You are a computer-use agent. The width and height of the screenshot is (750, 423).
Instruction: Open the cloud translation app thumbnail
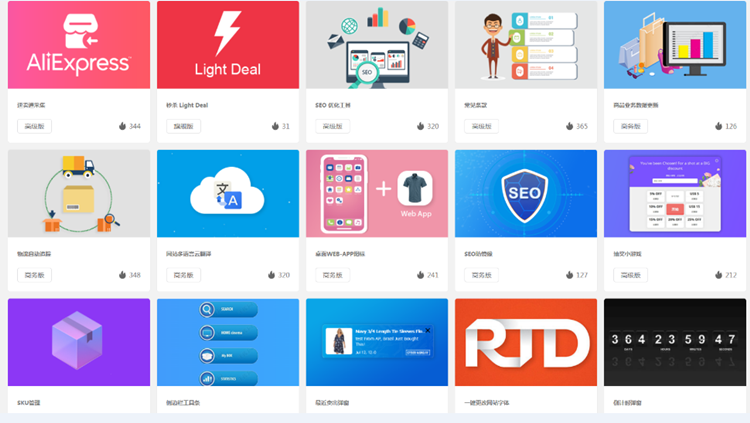tap(228, 193)
